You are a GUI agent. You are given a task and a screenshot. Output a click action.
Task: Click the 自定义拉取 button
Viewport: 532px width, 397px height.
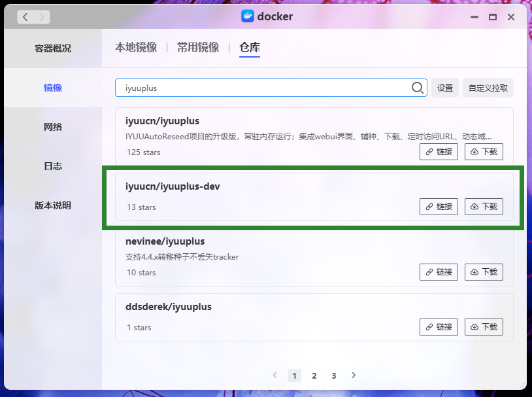tap(488, 88)
